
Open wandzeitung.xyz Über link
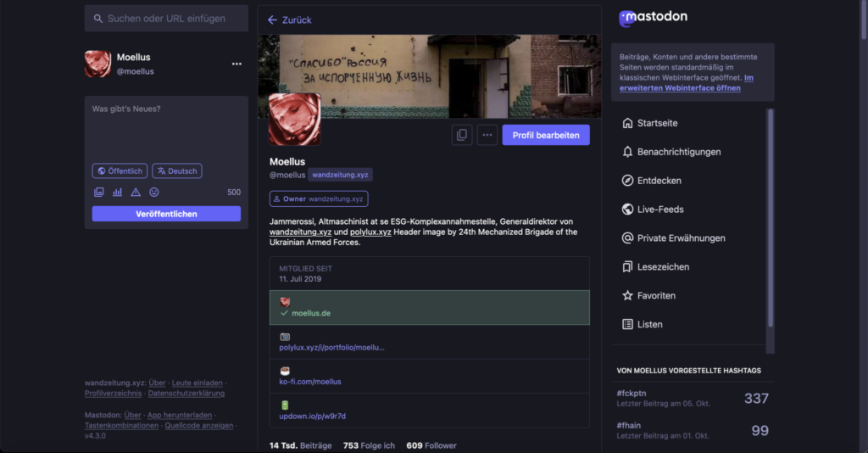click(157, 383)
